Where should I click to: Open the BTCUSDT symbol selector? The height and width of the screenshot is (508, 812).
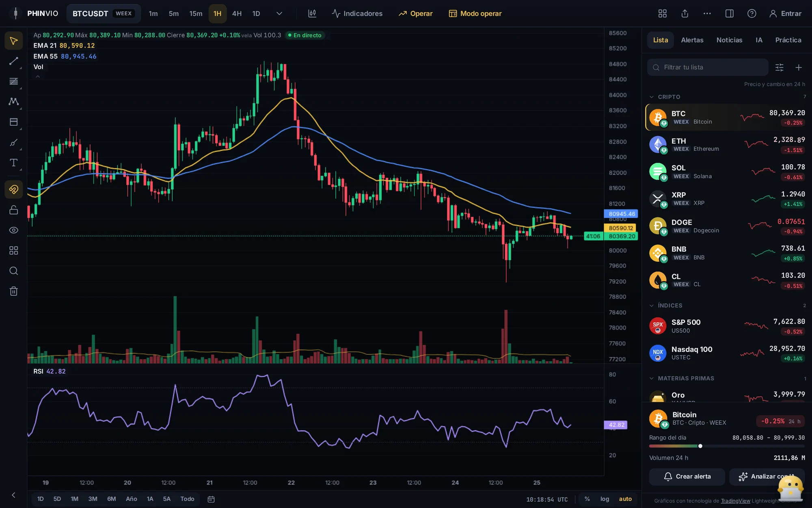click(103, 13)
